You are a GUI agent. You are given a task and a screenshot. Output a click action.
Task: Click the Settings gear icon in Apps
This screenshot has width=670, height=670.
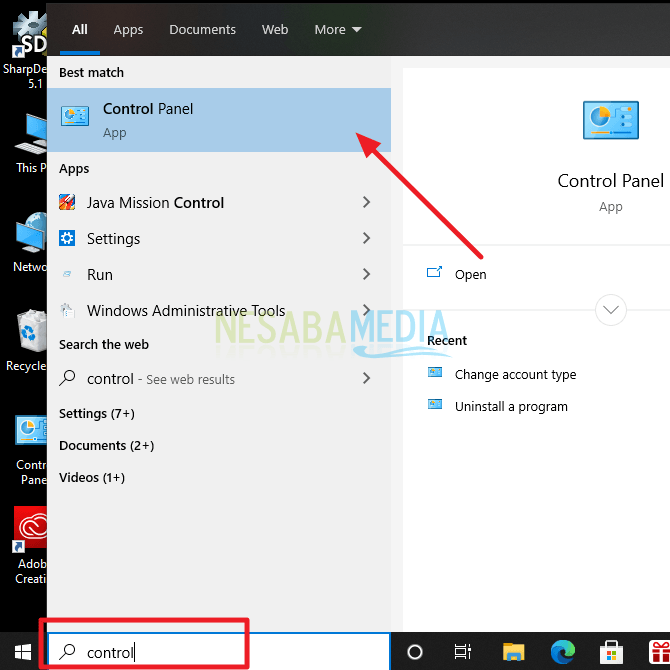pyautogui.click(x=67, y=238)
